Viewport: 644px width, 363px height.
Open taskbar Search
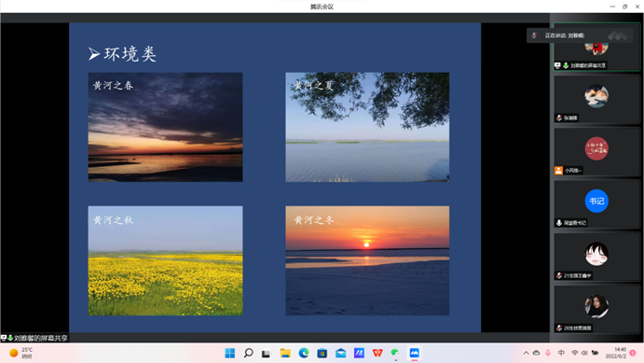point(249,353)
